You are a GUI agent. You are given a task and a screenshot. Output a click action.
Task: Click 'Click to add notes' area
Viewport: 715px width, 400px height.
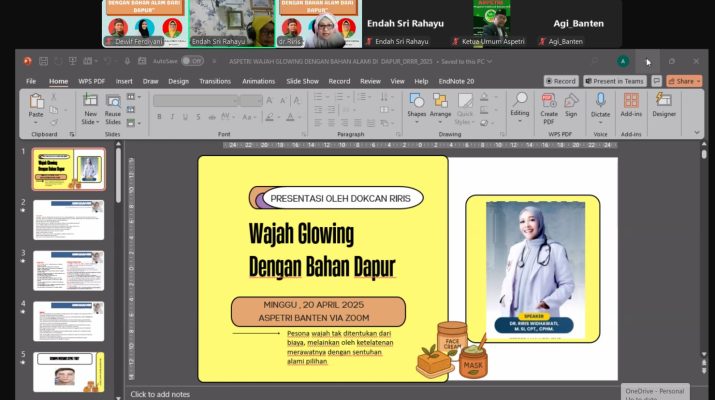click(160, 394)
